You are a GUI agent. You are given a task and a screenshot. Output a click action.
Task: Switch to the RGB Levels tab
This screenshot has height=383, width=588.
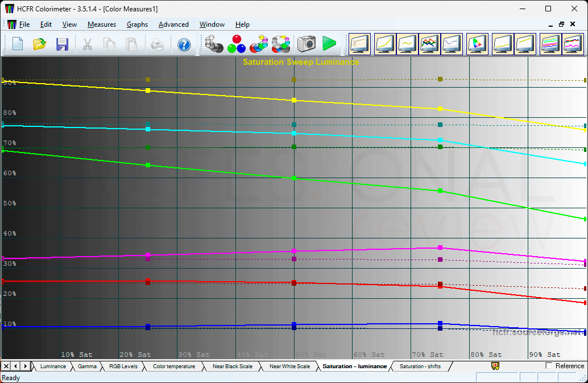pyautogui.click(x=123, y=366)
